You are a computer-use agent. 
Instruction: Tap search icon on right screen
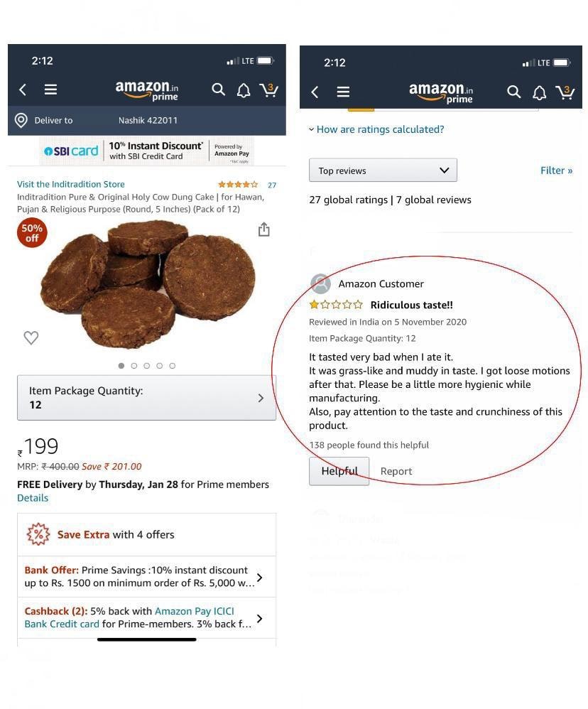coord(513,92)
